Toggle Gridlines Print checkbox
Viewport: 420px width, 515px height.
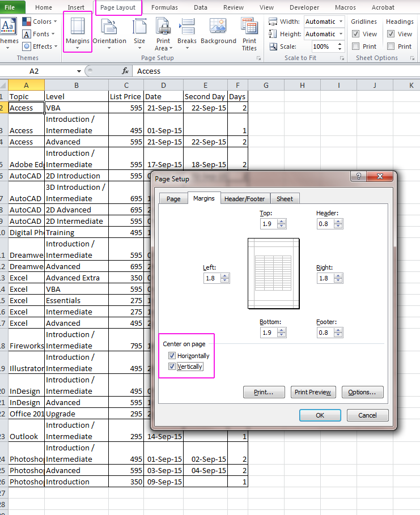[355, 46]
